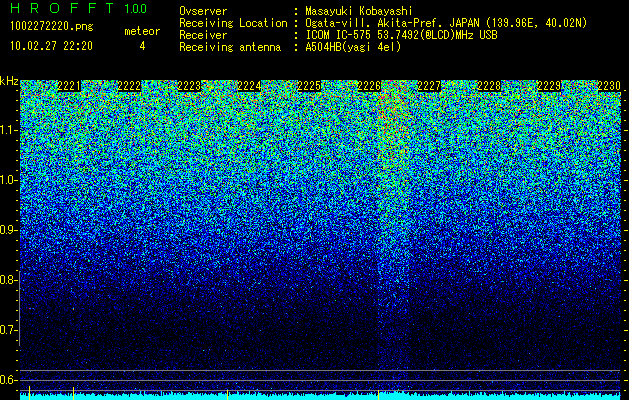629x400 pixels.
Task: Click the 2224 time marker label
Action: (249, 86)
